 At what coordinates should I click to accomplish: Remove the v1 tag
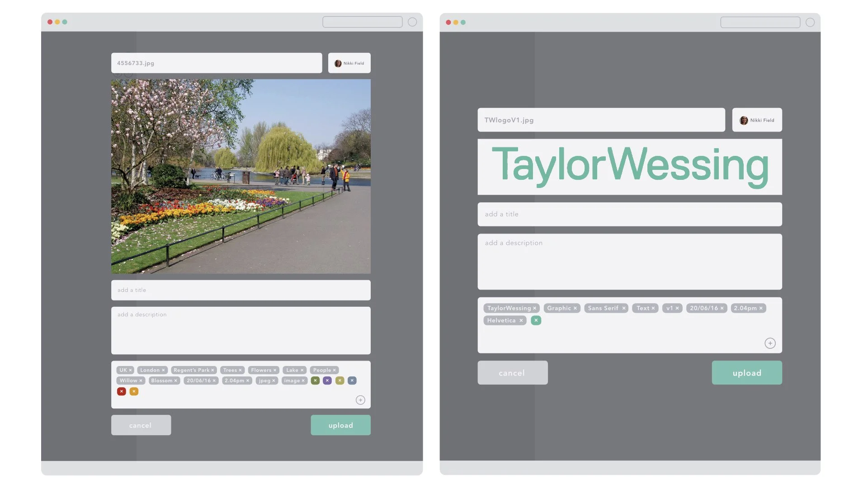pyautogui.click(x=677, y=308)
